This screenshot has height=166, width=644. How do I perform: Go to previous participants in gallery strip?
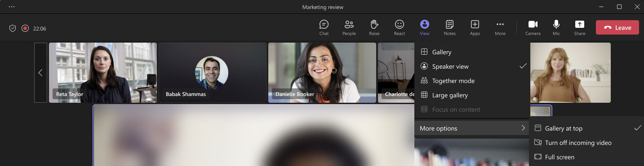pos(40,73)
